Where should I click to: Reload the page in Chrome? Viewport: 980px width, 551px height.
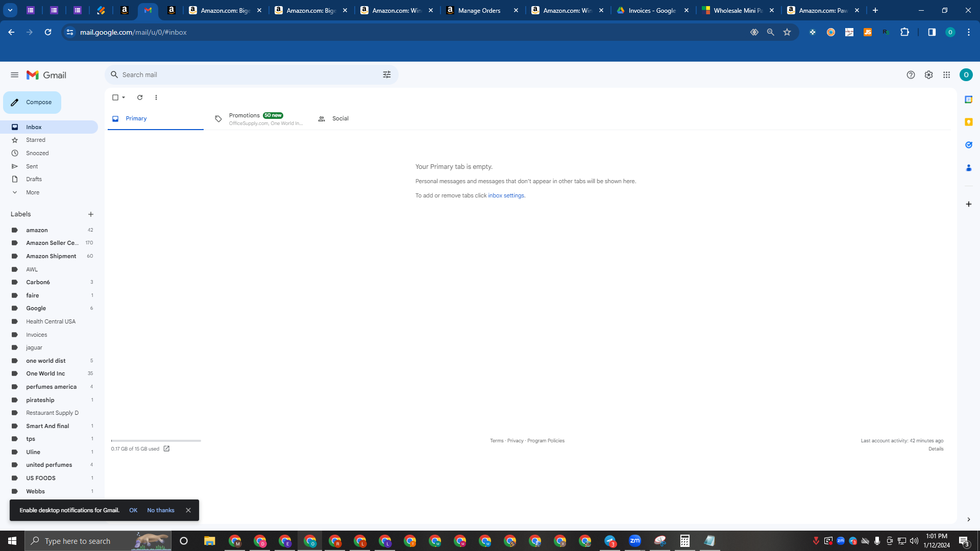(48, 32)
